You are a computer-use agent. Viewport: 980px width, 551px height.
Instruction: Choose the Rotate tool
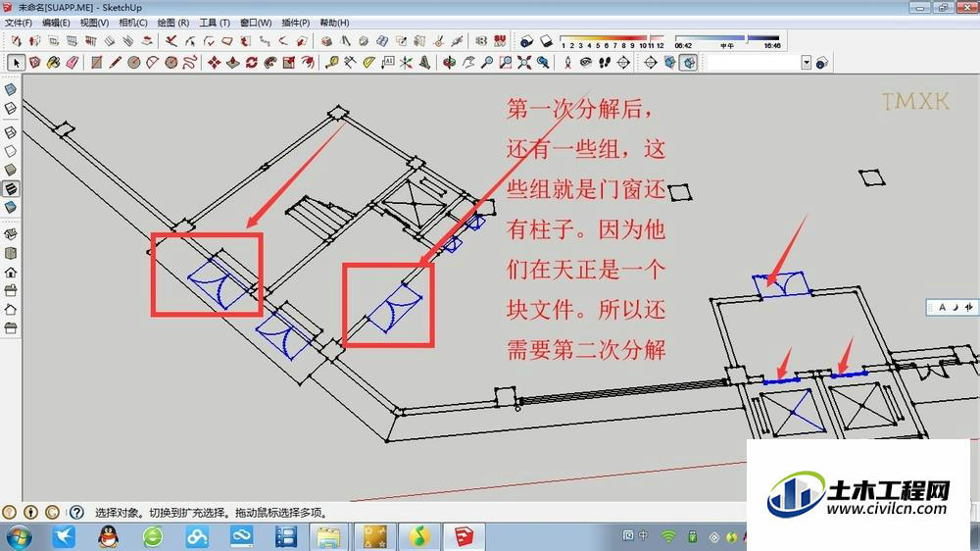coord(252,63)
